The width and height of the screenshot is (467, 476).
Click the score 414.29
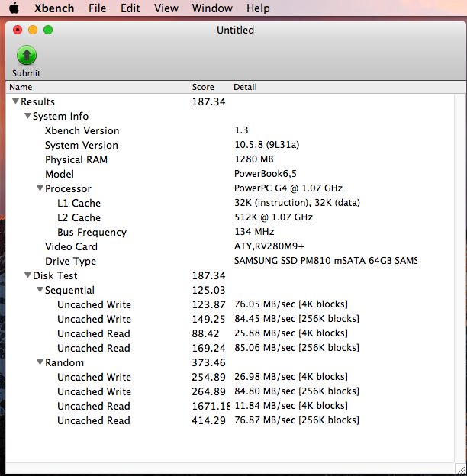click(x=208, y=421)
